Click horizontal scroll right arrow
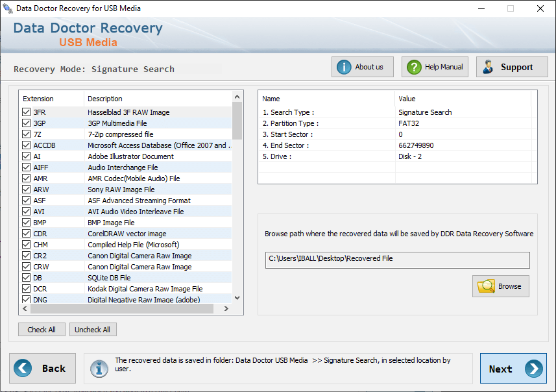 (226, 309)
